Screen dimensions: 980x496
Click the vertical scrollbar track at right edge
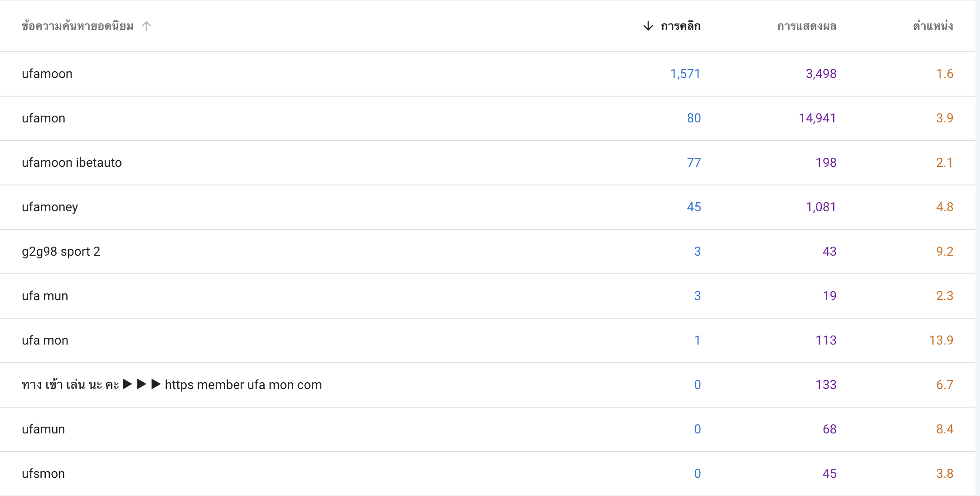point(977,248)
